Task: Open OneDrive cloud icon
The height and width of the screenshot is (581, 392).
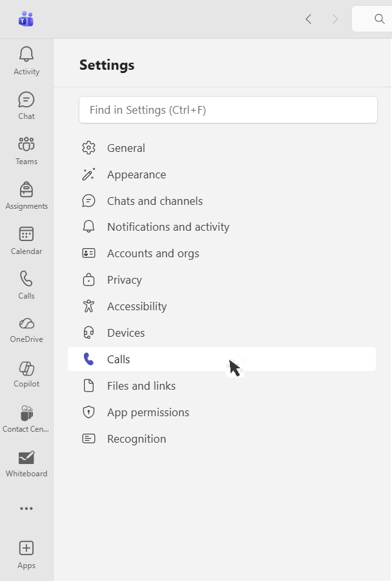Action: [26, 324]
